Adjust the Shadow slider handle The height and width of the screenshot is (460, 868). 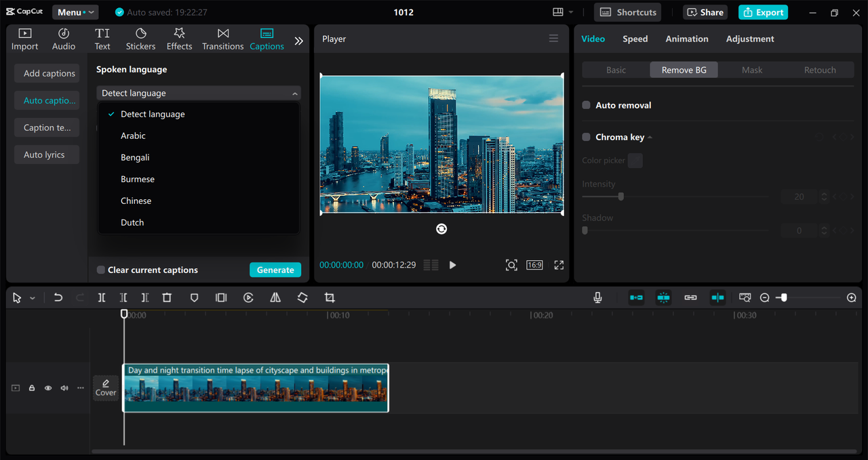(585, 230)
